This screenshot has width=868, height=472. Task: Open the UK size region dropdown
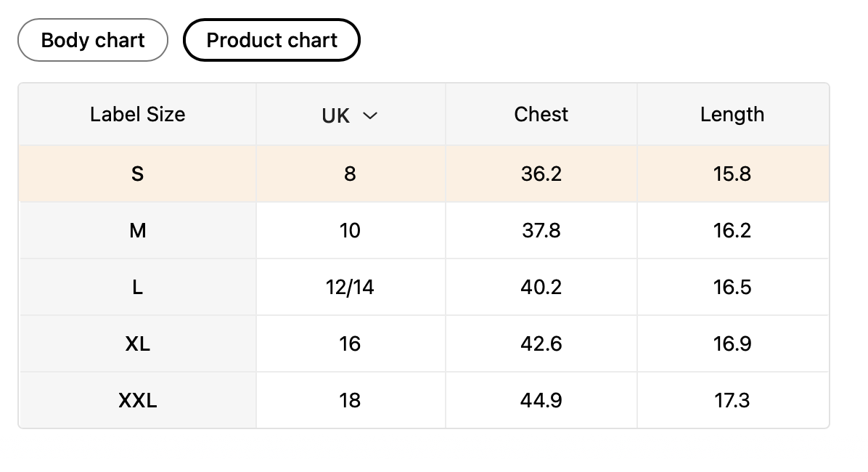tap(349, 115)
